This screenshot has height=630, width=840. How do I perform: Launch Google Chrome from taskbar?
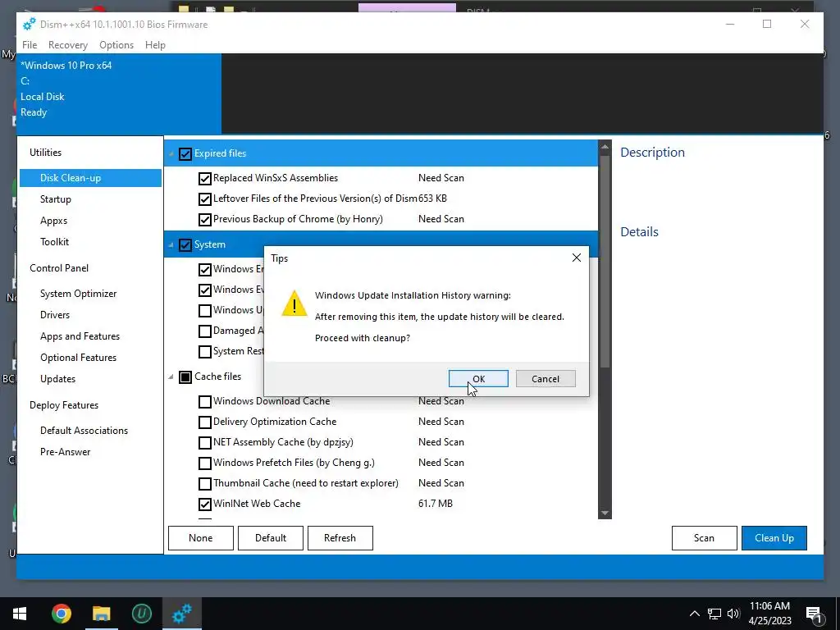pyautogui.click(x=61, y=614)
